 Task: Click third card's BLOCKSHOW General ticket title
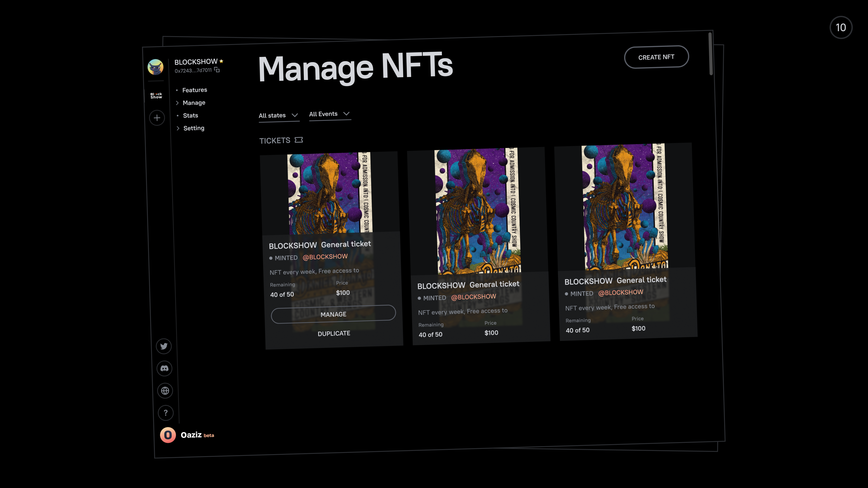click(x=615, y=281)
